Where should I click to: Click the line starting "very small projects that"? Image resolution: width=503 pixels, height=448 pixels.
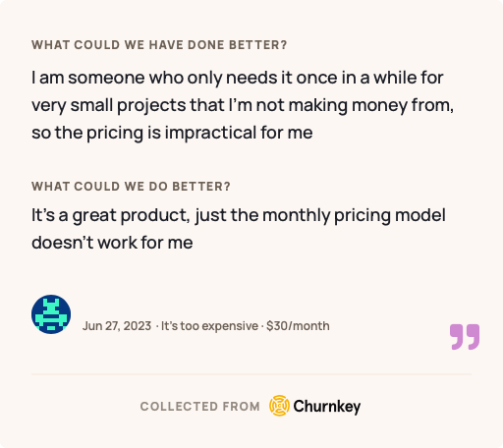pyautogui.click(x=243, y=106)
